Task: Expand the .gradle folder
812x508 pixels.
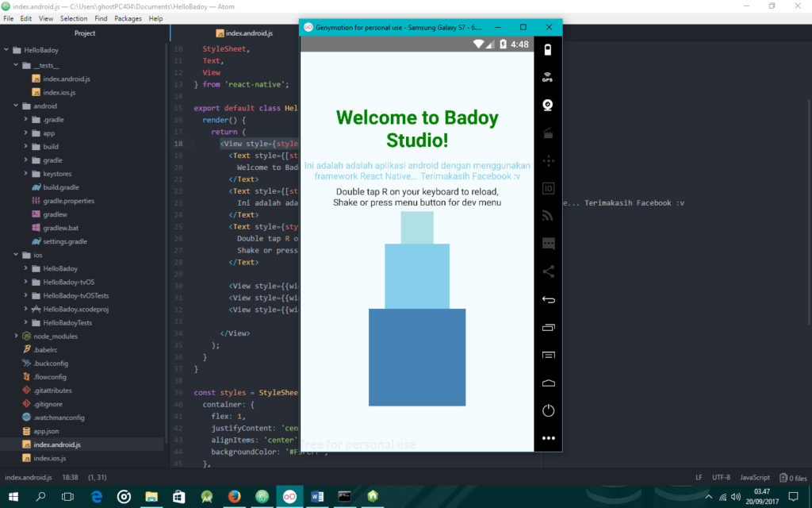Action: coord(25,119)
